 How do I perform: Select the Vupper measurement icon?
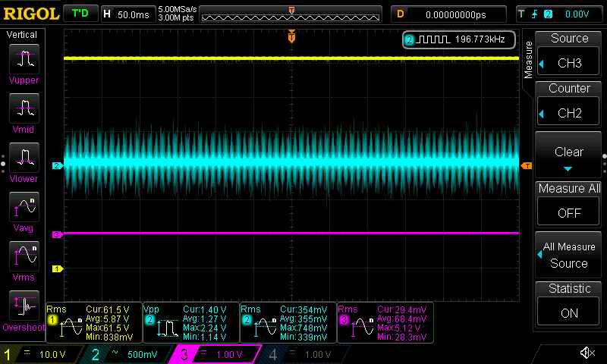pyautogui.click(x=24, y=59)
